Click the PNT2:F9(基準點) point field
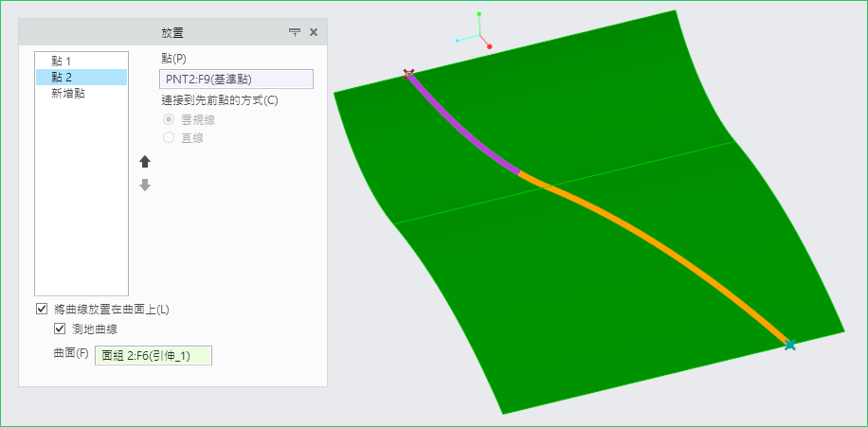 tap(236, 80)
